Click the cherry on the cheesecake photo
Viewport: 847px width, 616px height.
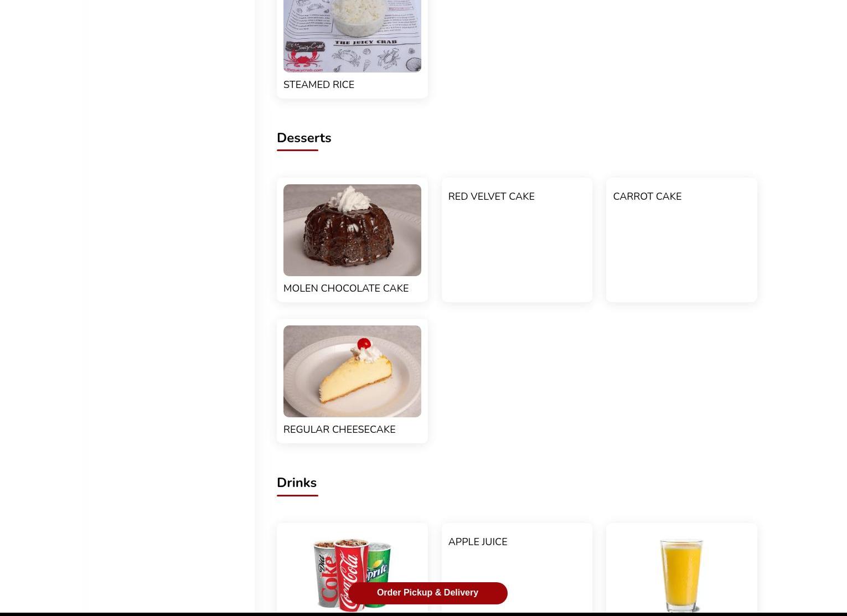[x=364, y=344]
